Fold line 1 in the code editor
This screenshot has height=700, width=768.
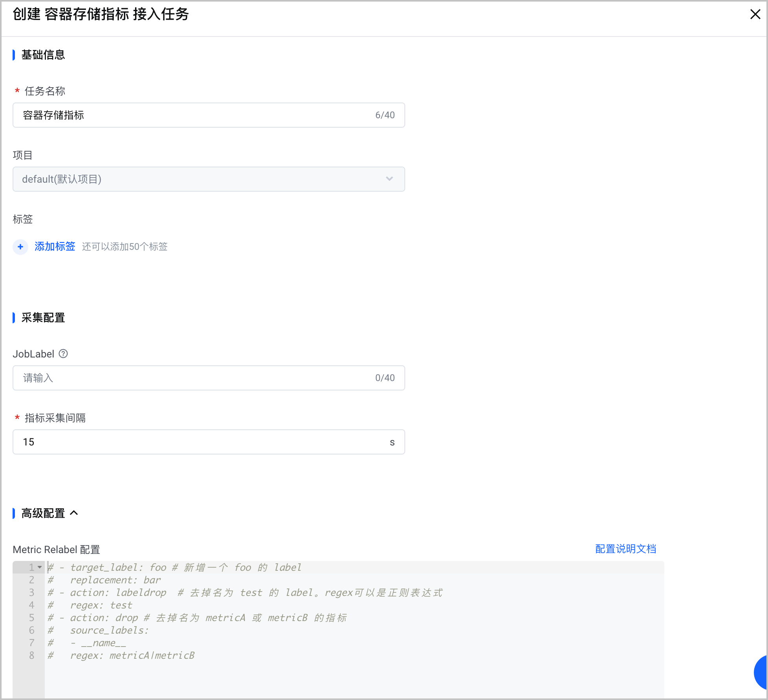click(x=40, y=567)
